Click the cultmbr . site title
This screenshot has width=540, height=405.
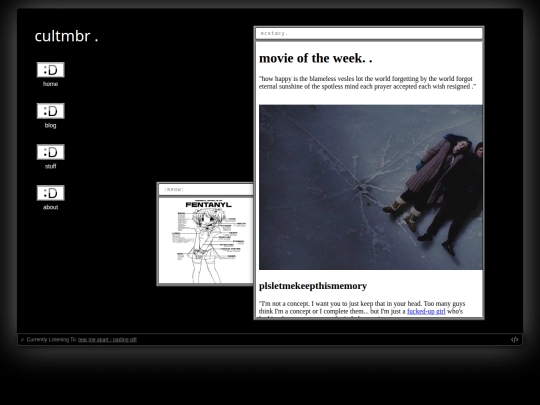[x=66, y=36]
